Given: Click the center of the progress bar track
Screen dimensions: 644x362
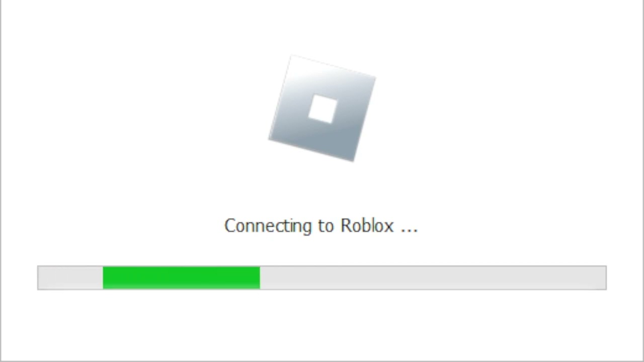Looking at the screenshot, I should [322, 278].
